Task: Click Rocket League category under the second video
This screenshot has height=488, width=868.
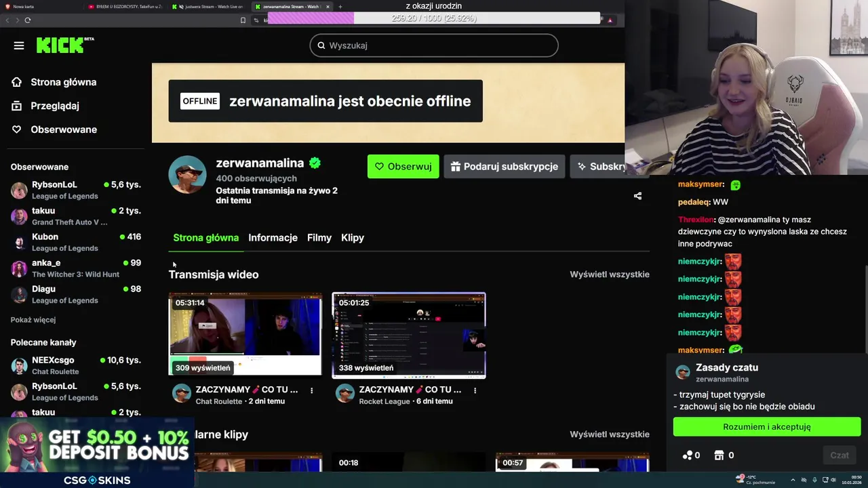Action: [x=384, y=401]
